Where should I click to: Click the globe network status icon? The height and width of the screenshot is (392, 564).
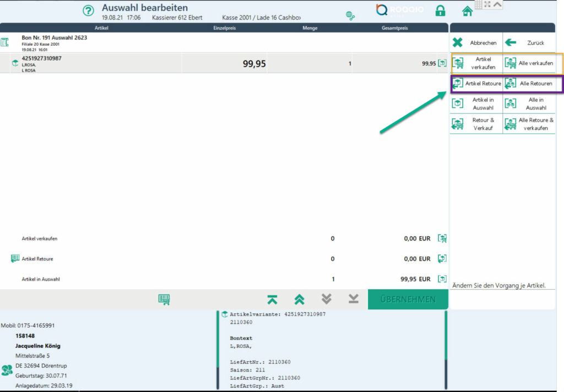point(350,15)
